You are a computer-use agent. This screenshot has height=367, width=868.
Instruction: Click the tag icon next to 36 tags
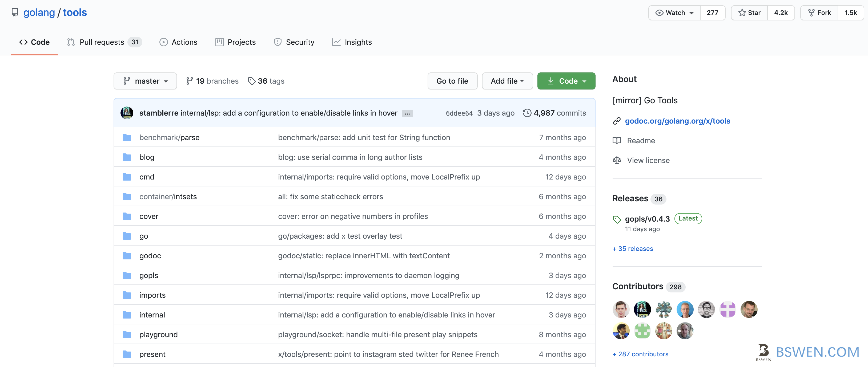[x=251, y=81]
